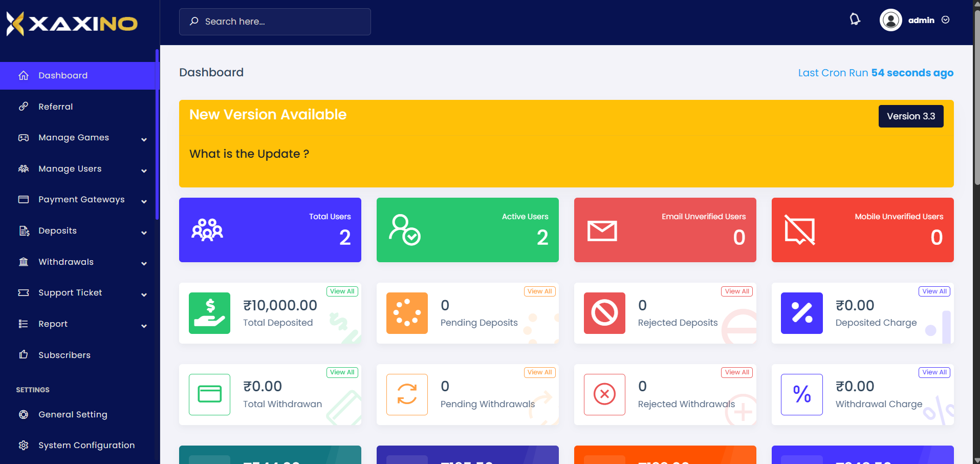Image resolution: width=980 pixels, height=464 pixels.
Task: Click the Deposited Charge percent icon
Action: coord(801,313)
